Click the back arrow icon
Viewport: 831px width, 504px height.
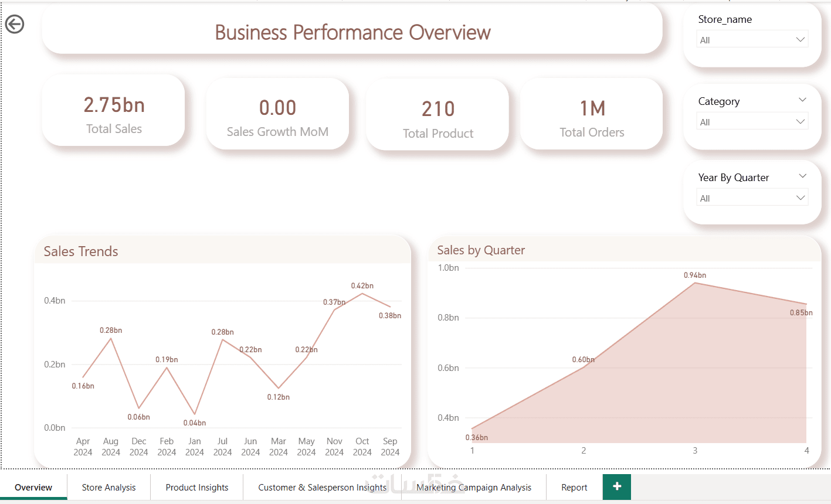pyautogui.click(x=15, y=24)
